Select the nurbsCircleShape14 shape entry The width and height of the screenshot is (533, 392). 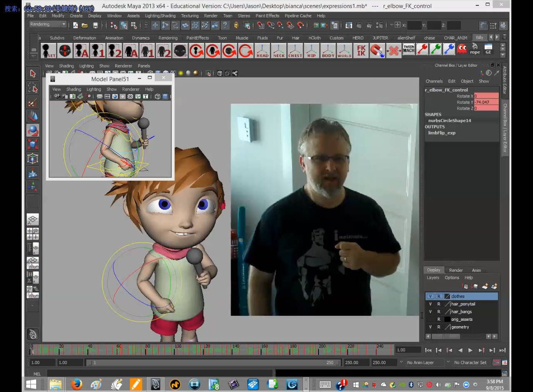pos(449,120)
